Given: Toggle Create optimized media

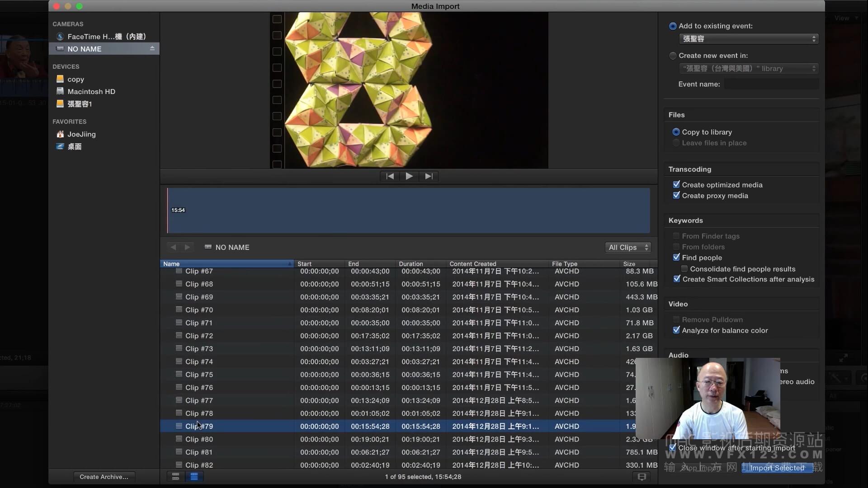Looking at the screenshot, I should coord(676,184).
